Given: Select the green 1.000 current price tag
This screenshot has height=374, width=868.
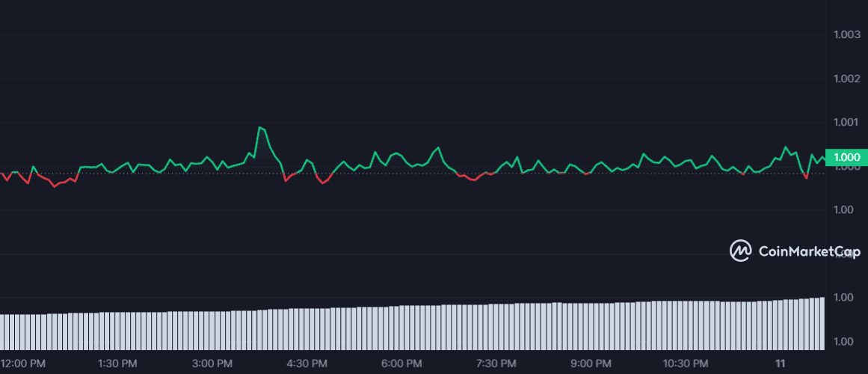Looking at the screenshot, I should tap(846, 157).
